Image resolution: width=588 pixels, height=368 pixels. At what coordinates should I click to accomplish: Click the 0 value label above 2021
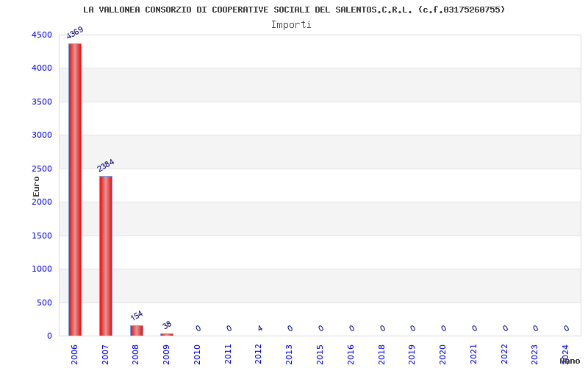pos(474,328)
